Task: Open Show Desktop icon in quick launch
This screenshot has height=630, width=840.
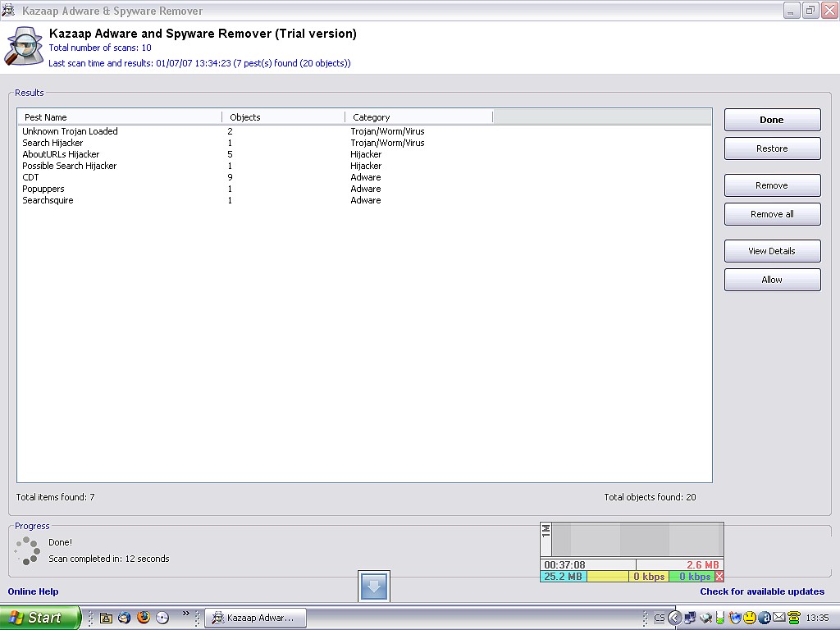Action: (106, 618)
